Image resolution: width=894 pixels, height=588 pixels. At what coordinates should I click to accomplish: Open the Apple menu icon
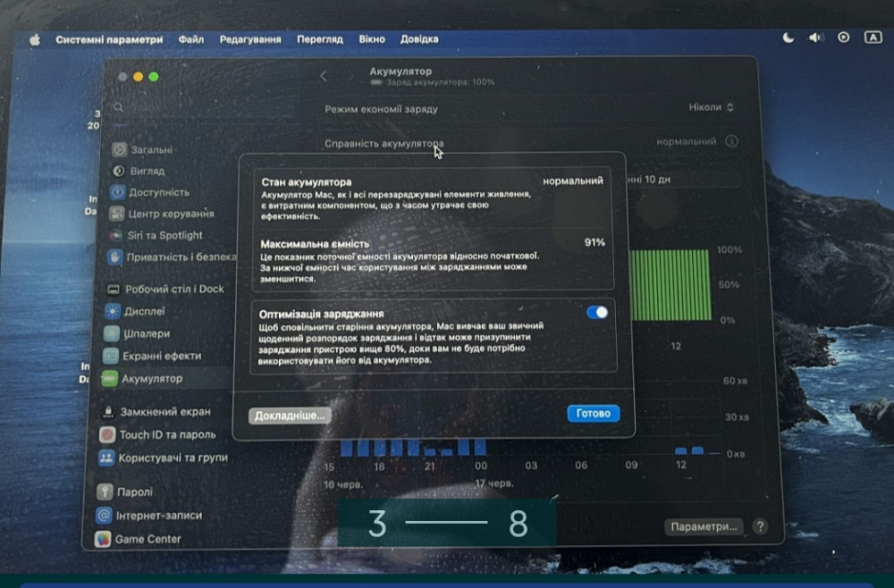tap(35, 39)
